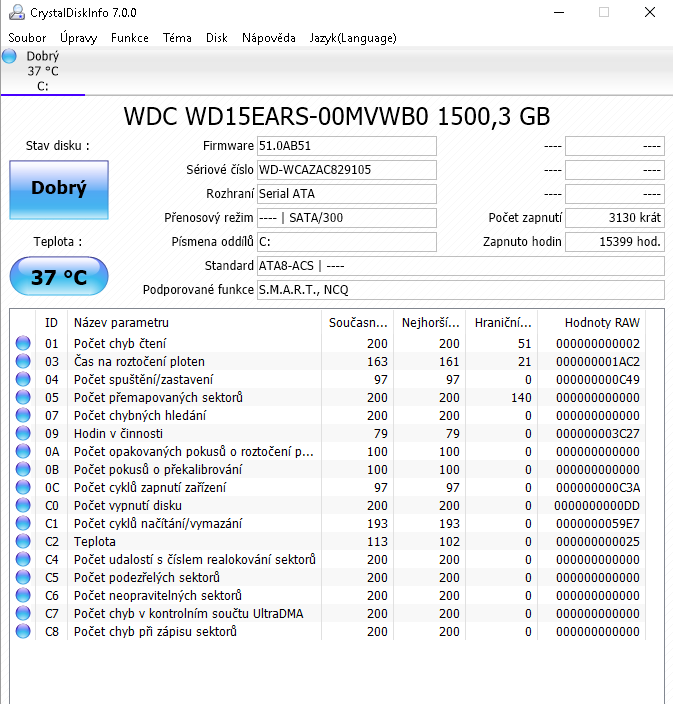Click the Standard field ATA8-ACS
The image size is (673, 704).
tap(461, 266)
